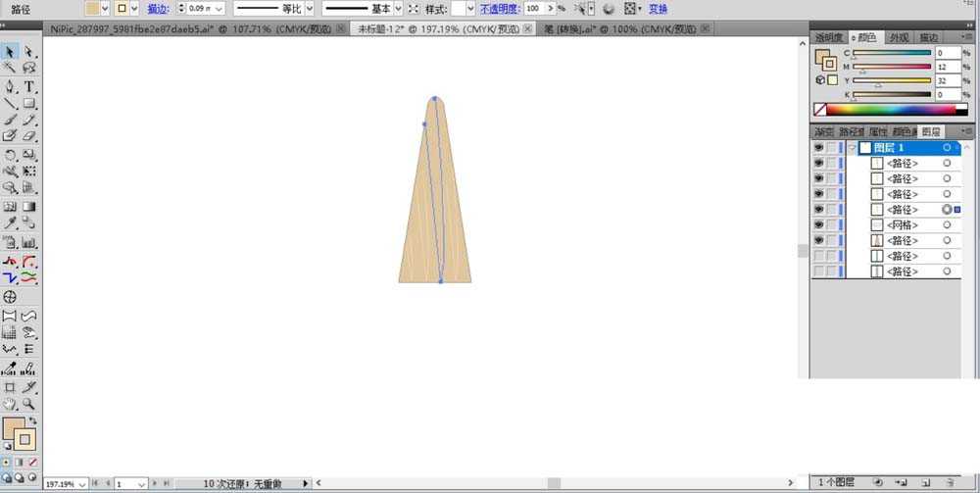Collapse the 图层 1 disclosure triangle
The width and height of the screenshot is (980, 493).
pyautogui.click(x=852, y=147)
